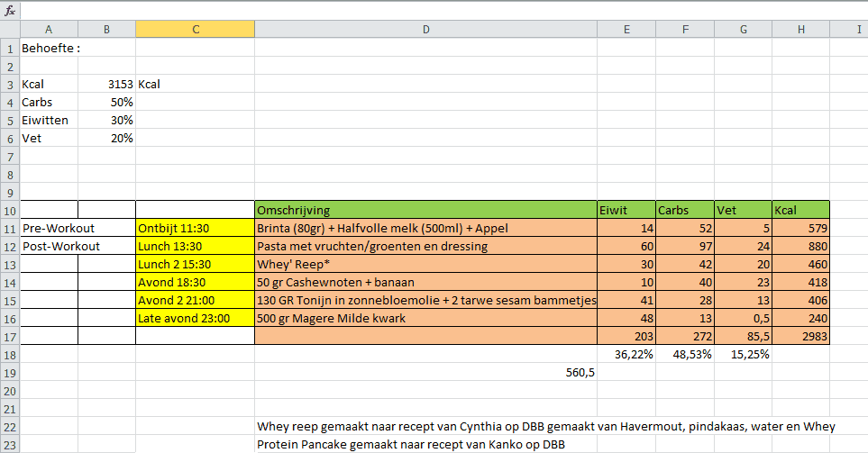Viewport: 868px width, 453px height.
Task: Select the Late avond 23:00 cell
Action: pyautogui.click(x=195, y=318)
